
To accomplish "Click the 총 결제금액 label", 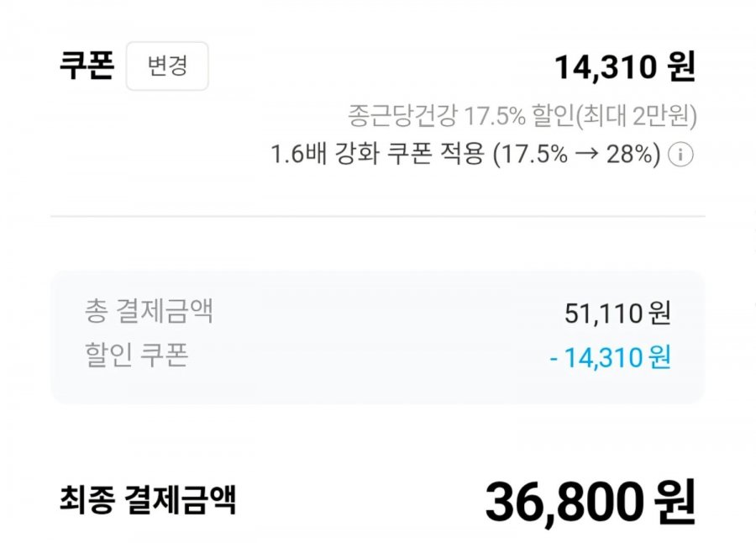I will pyautogui.click(x=149, y=312).
